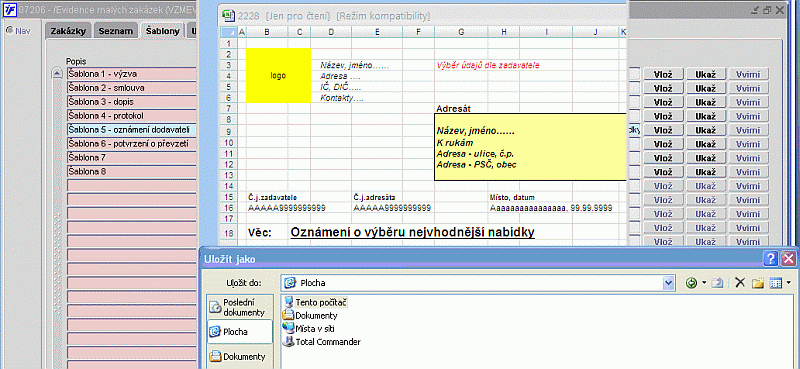Click the Č.j.zadavatele cell
The width and height of the screenshot is (800, 369).
(273, 198)
